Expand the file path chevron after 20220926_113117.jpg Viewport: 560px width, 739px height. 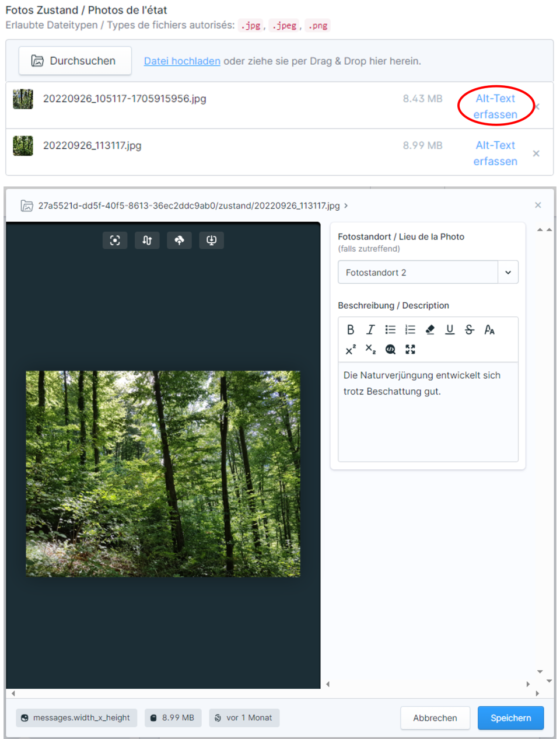point(346,206)
